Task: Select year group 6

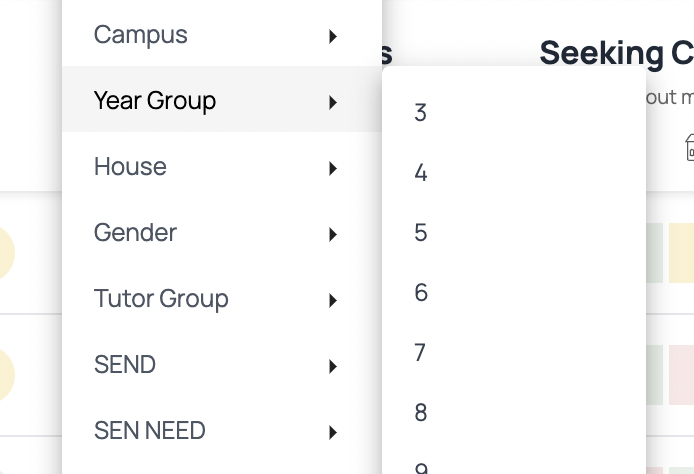Action: click(x=514, y=292)
